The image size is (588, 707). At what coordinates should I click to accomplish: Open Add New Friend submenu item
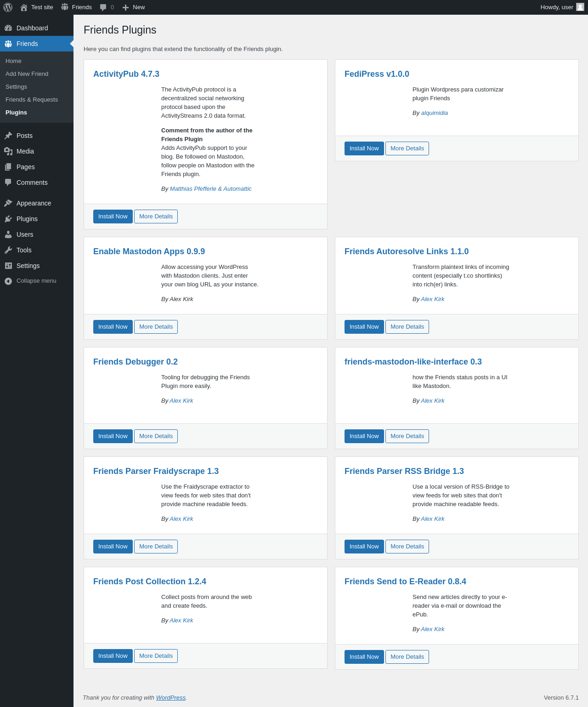click(x=27, y=74)
